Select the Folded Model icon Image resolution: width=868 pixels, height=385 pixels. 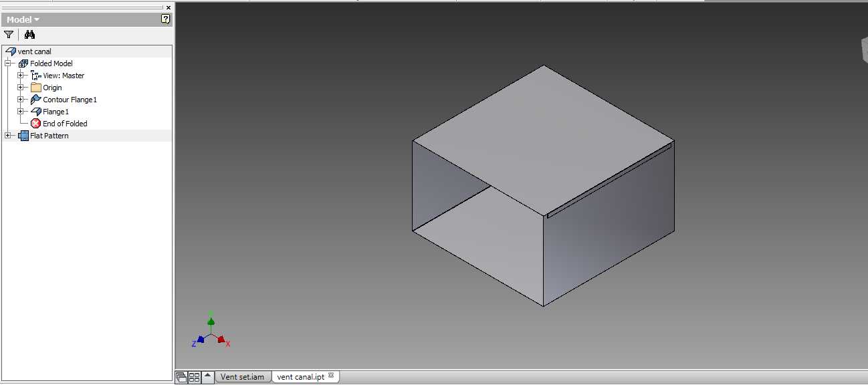(23, 63)
